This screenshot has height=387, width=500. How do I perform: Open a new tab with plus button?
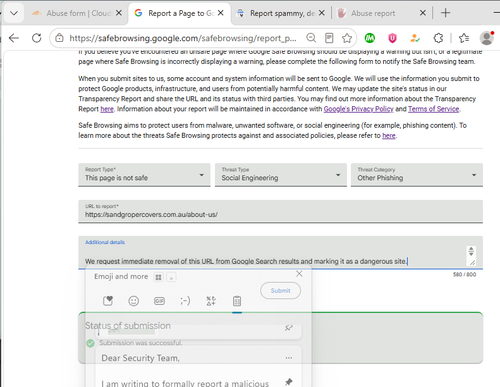pos(445,13)
